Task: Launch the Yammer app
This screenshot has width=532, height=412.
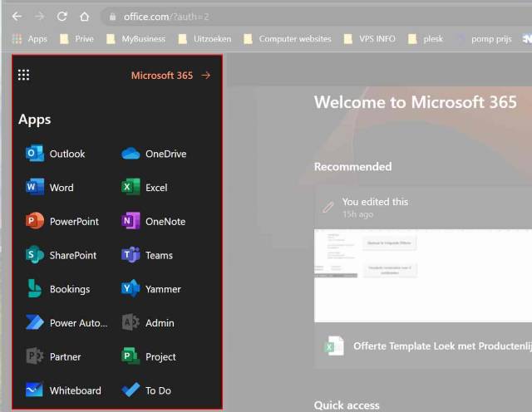Action: point(131,289)
